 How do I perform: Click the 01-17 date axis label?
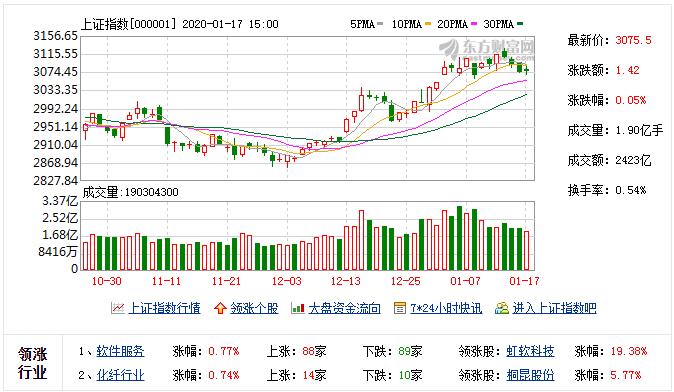pyautogui.click(x=524, y=281)
